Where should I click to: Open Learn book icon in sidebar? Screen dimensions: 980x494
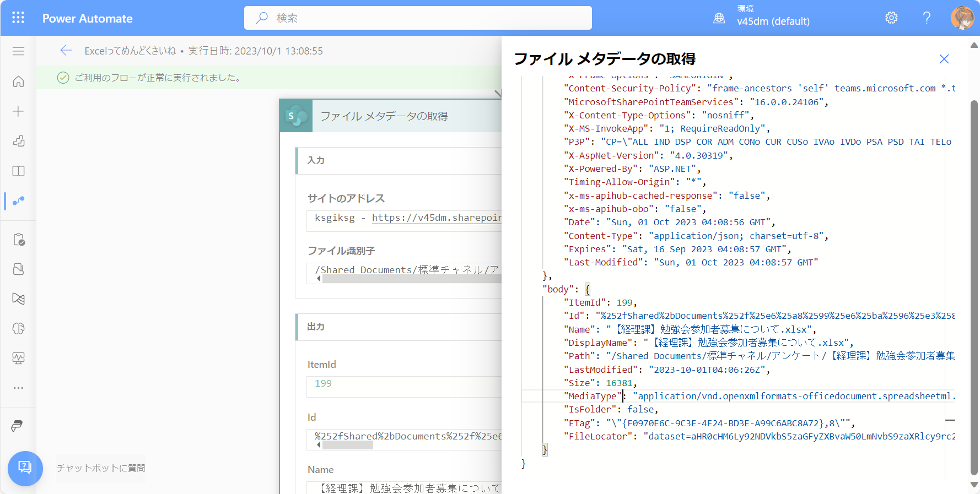pyautogui.click(x=18, y=171)
